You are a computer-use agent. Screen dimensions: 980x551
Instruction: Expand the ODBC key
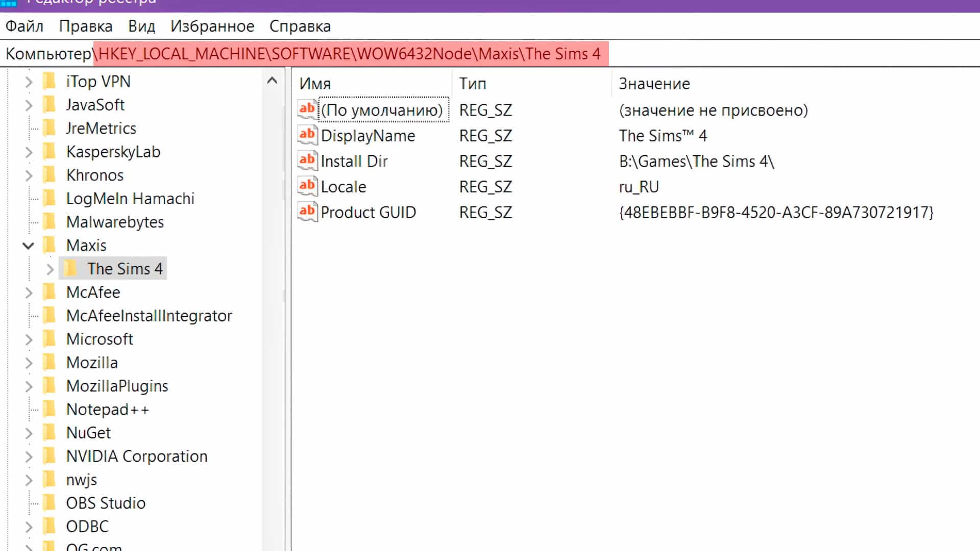(x=29, y=527)
